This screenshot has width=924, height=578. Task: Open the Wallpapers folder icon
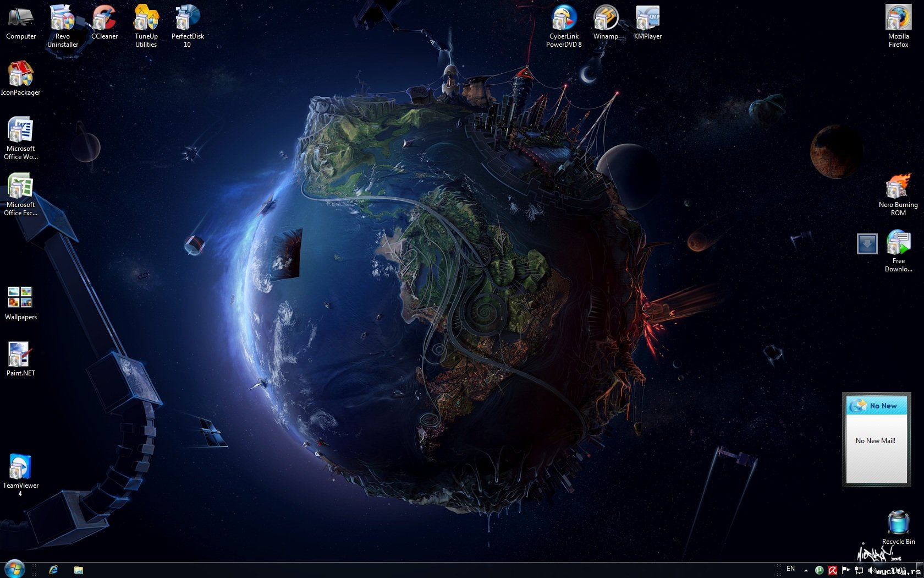point(21,303)
